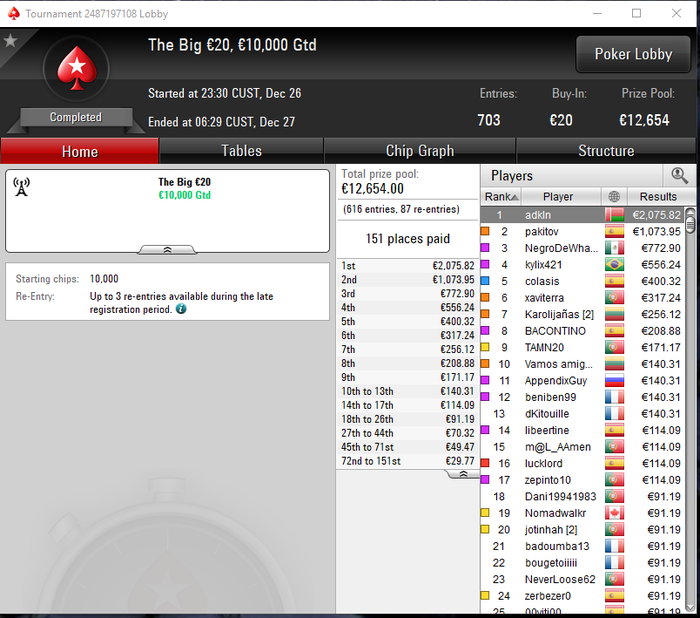This screenshot has height=618, width=700.
Task: Click the Poker Lobby button
Action: (633, 54)
